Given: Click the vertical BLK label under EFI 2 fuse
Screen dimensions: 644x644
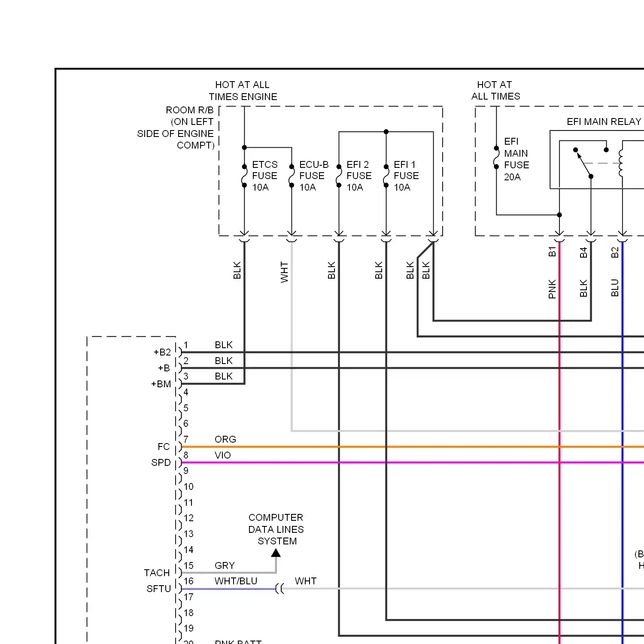Looking at the screenshot, I should click(x=331, y=270).
